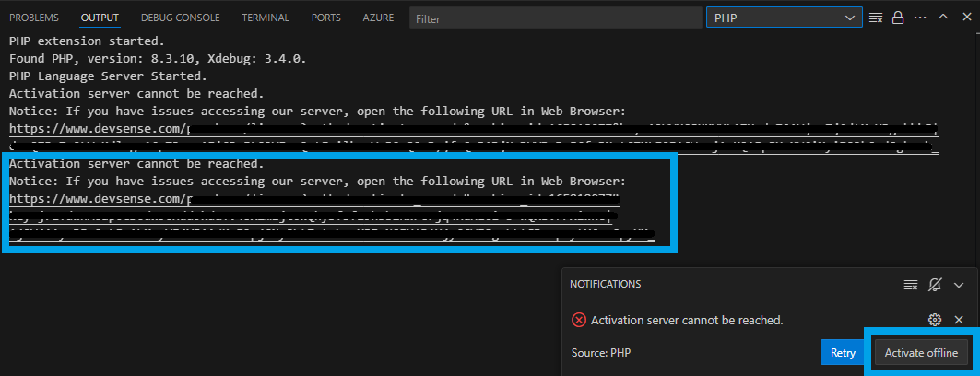Hide notifications with the down chevron

959,285
